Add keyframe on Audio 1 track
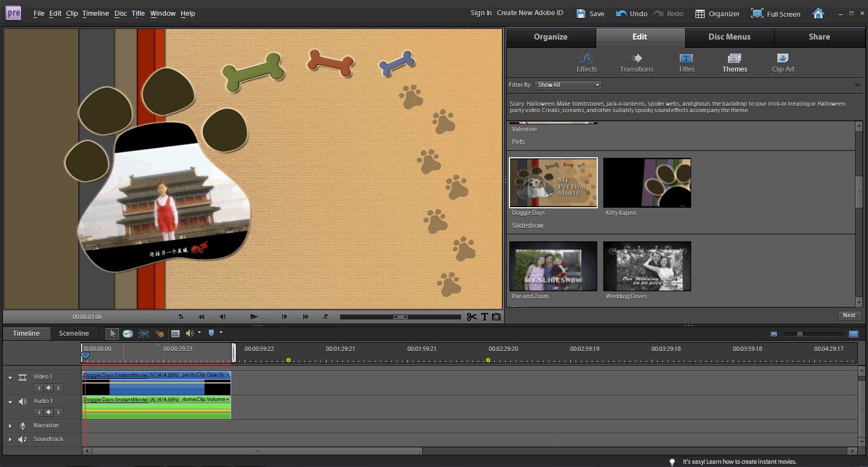The width and height of the screenshot is (868, 467). click(48, 412)
